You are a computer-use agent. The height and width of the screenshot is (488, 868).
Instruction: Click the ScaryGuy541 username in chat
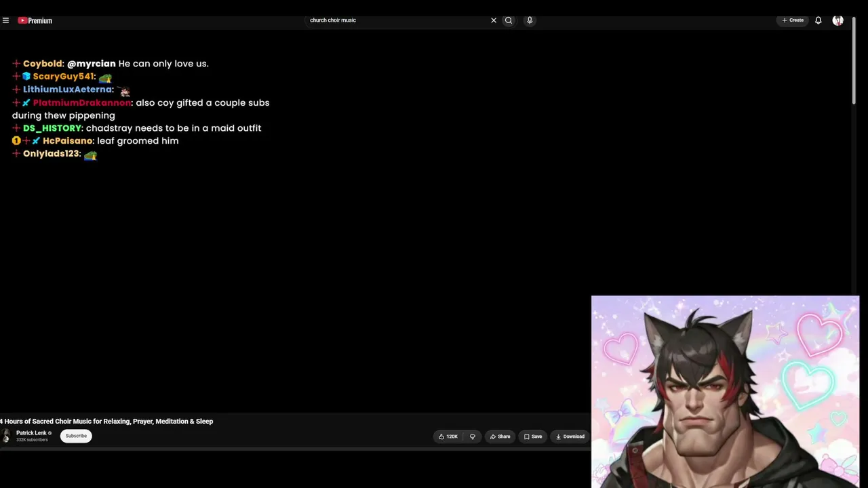pos(63,77)
